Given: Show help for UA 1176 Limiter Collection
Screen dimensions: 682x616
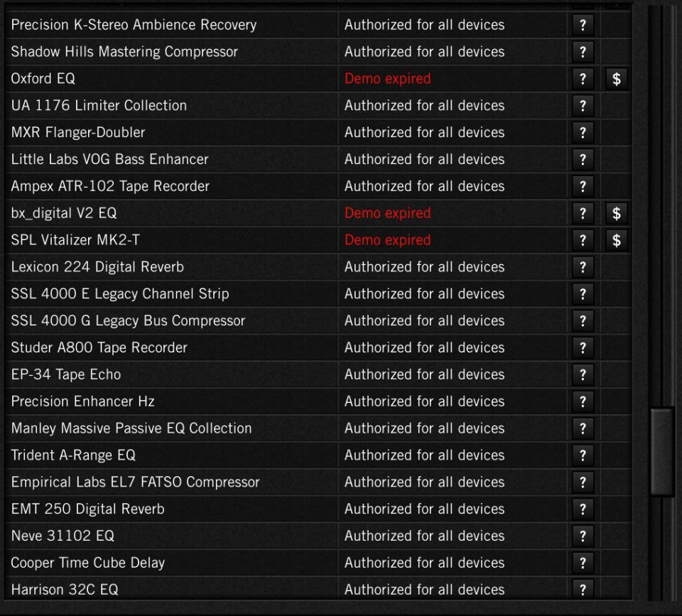Looking at the screenshot, I should point(583,106).
